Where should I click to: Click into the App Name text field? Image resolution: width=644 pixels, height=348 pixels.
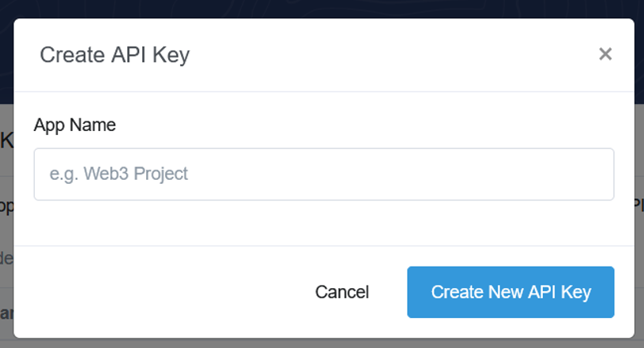[x=324, y=174]
